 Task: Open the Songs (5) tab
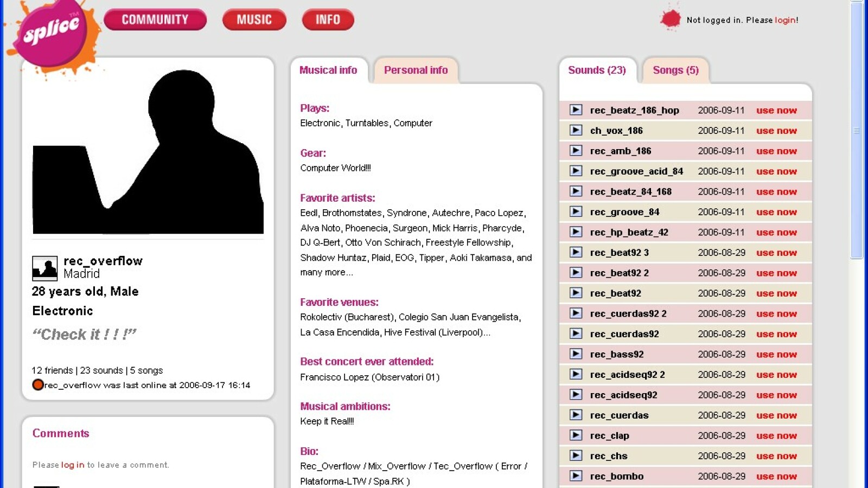[x=675, y=70]
